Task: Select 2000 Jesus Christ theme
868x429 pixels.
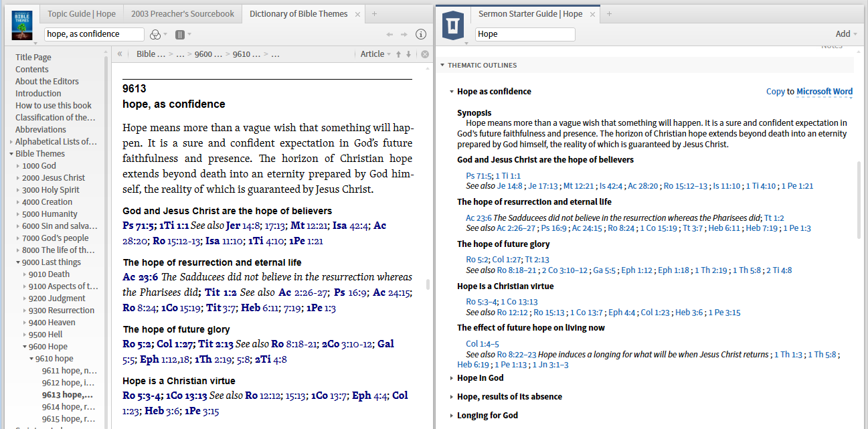Action: [54, 178]
